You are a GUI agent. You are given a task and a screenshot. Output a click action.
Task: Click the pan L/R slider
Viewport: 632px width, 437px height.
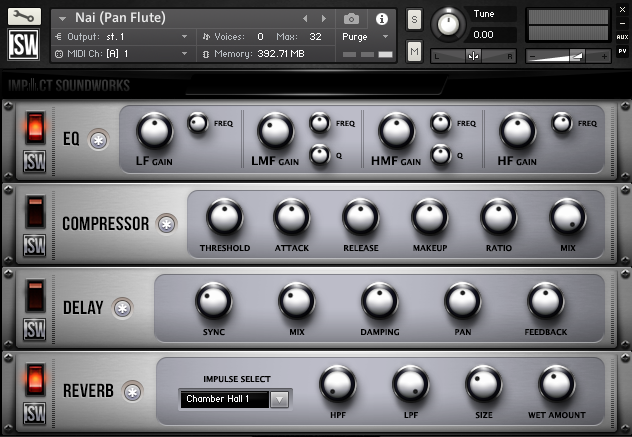click(473, 56)
